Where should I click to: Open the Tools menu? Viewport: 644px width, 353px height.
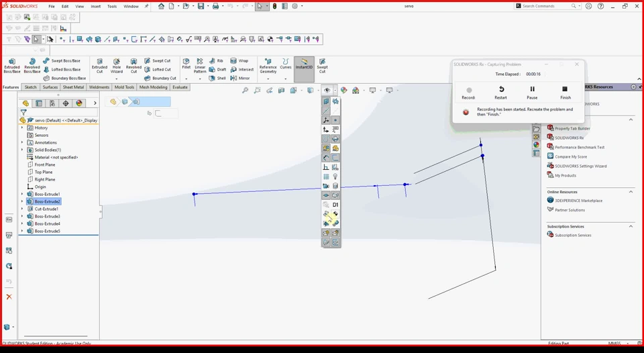pyautogui.click(x=112, y=6)
